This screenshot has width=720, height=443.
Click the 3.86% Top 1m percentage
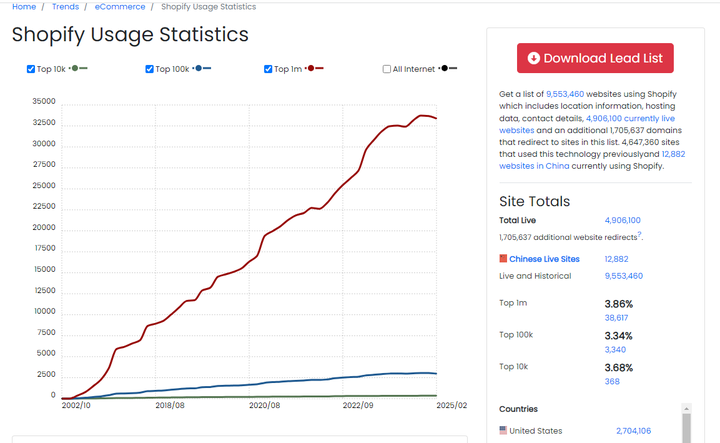click(619, 304)
